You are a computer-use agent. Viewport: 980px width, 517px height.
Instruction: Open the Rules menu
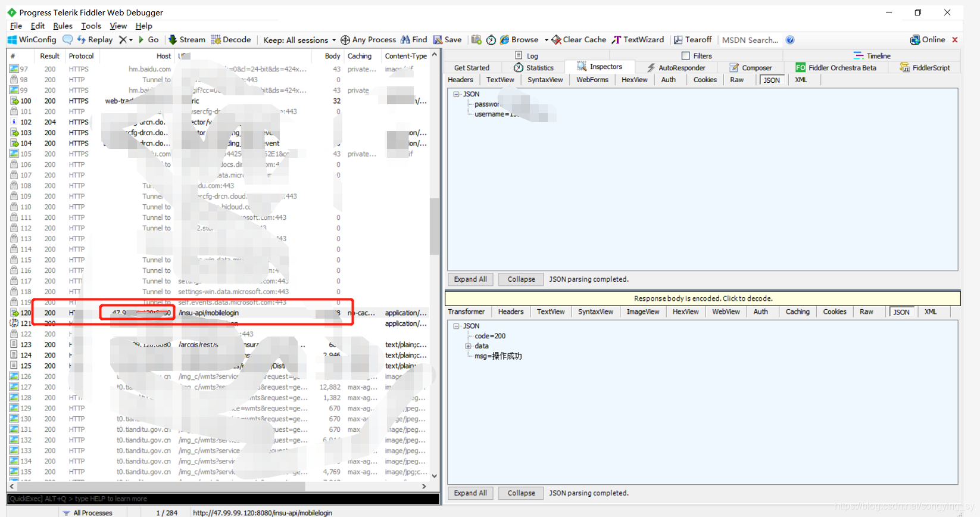(63, 26)
